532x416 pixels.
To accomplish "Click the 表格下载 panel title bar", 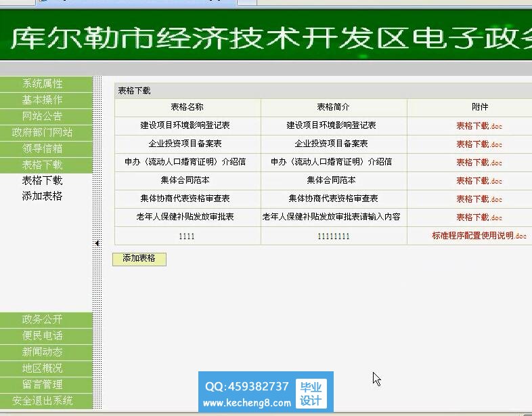I will [323, 91].
